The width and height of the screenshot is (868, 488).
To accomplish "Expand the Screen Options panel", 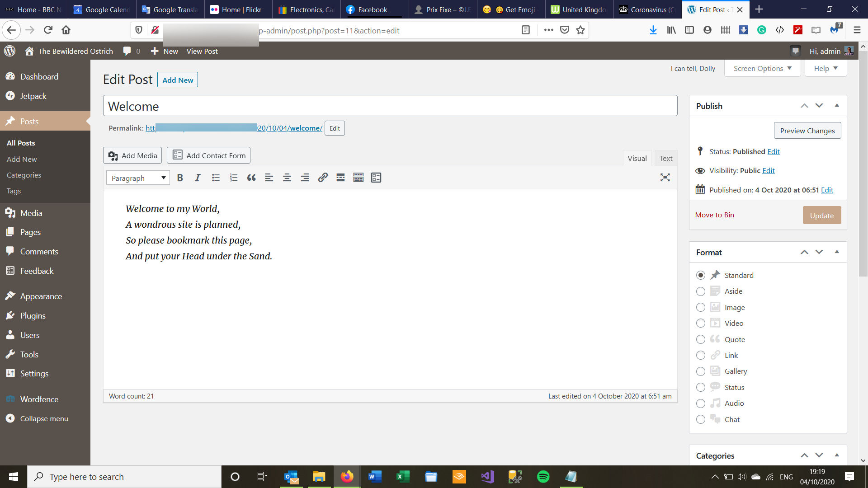I will [x=762, y=68].
